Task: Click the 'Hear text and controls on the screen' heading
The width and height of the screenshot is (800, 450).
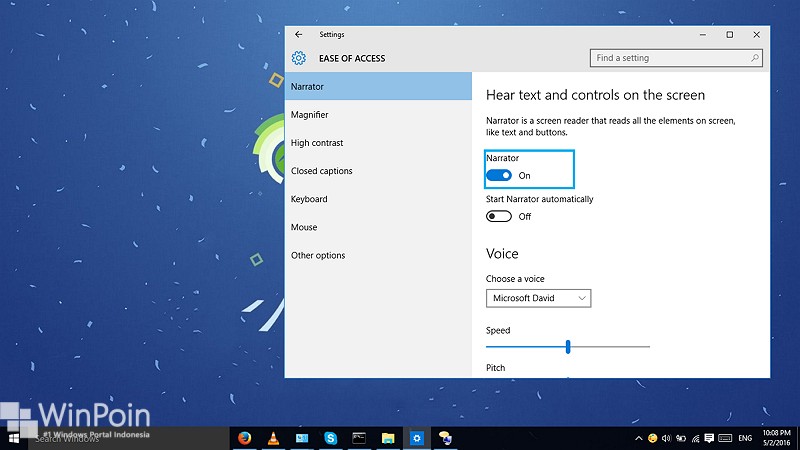Action: click(595, 95)
